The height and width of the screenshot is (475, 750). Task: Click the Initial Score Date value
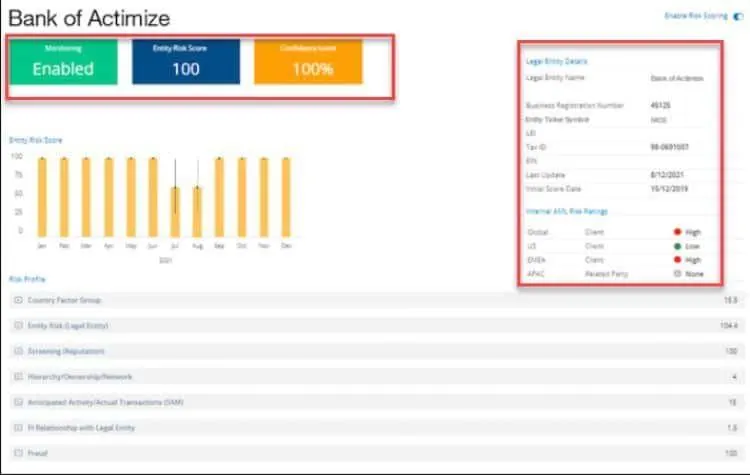669,188
